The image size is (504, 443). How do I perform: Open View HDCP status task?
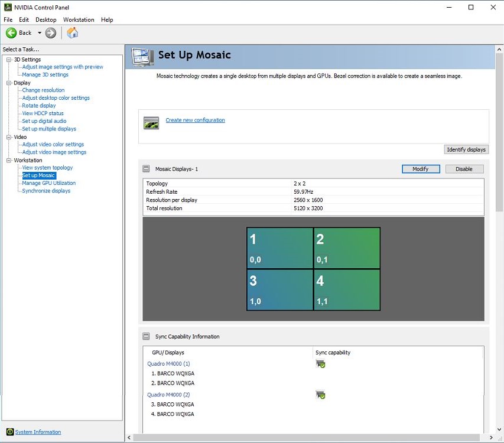coord(43,113)
